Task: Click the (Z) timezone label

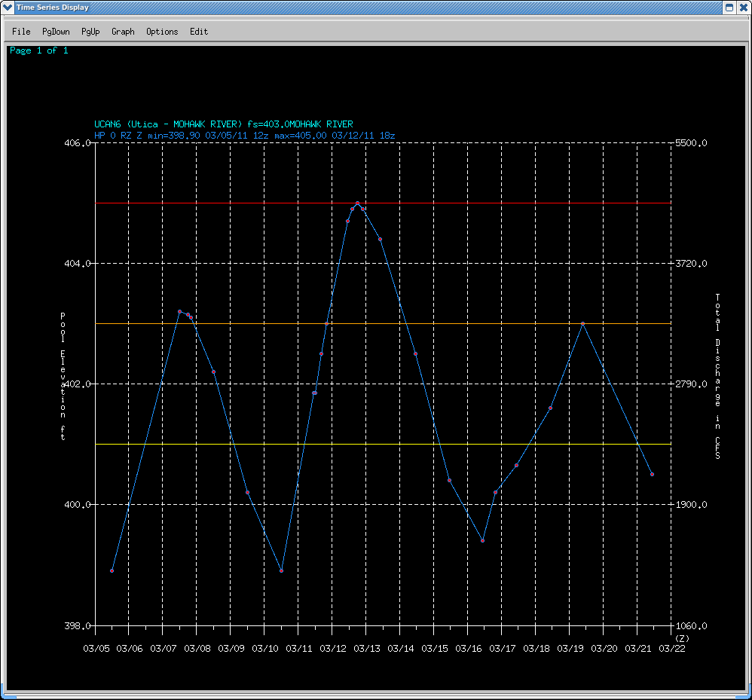Action: (682, 639)
